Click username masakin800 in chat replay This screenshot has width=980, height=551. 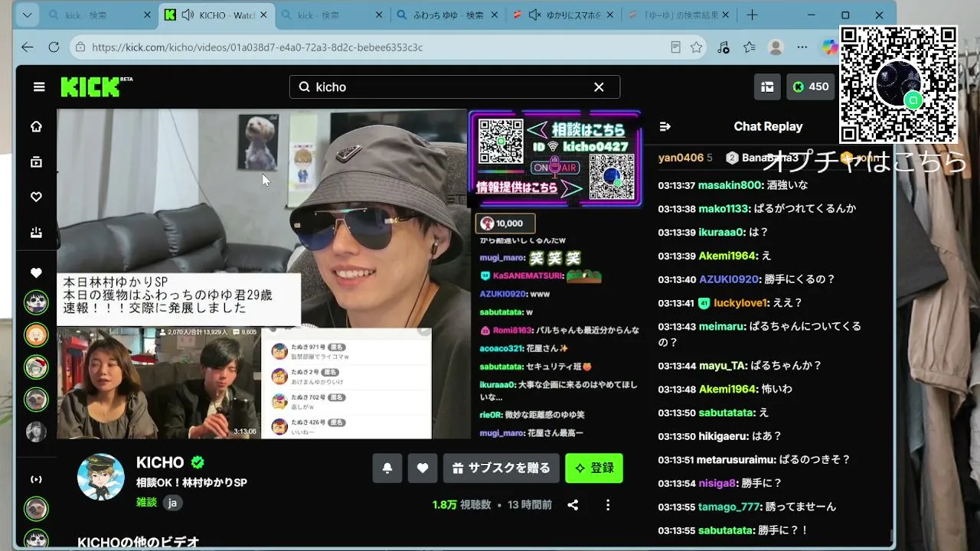pos(730,185)
